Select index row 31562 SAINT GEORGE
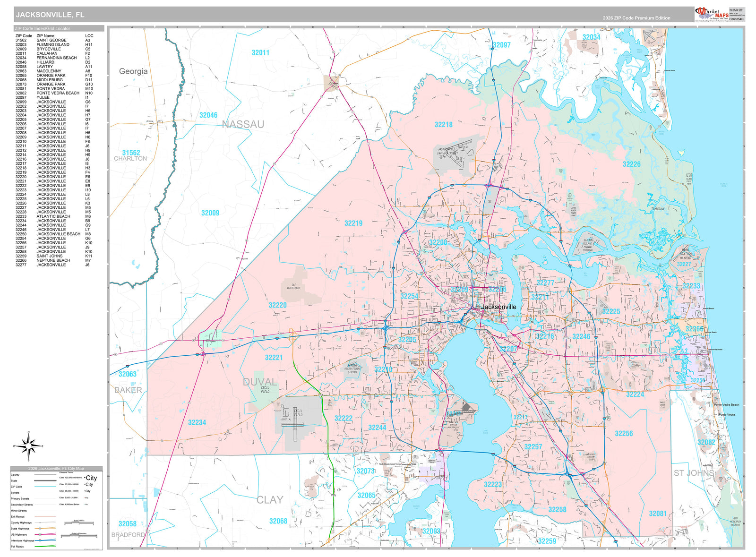 tap(54, 40)
